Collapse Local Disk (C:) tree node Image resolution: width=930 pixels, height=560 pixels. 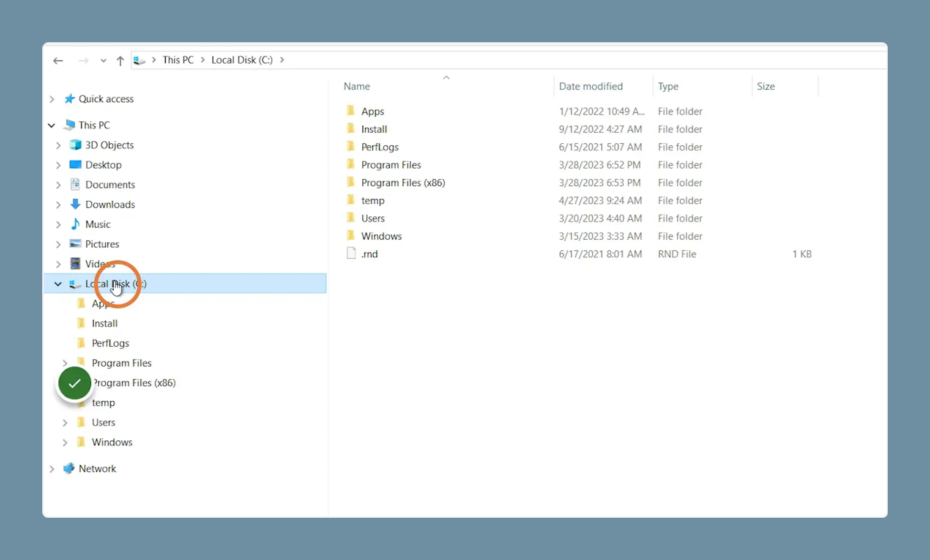tap(58, 284)
